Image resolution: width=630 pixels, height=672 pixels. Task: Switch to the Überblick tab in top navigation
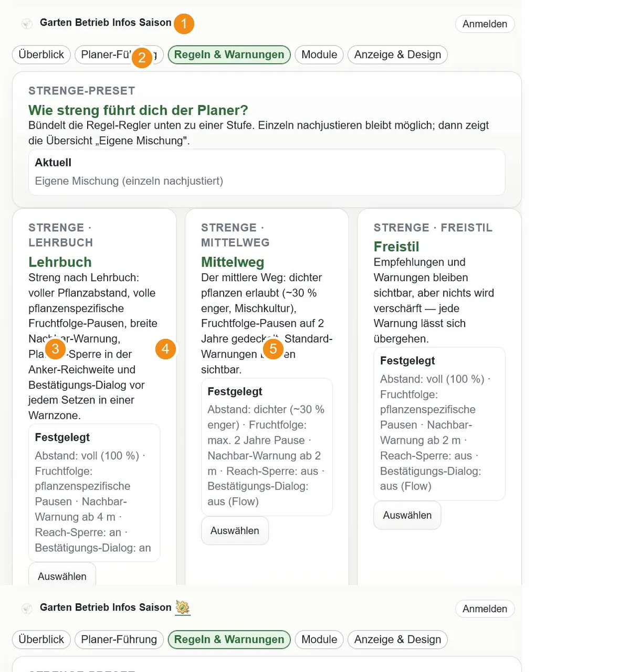(x=41, y=55)
